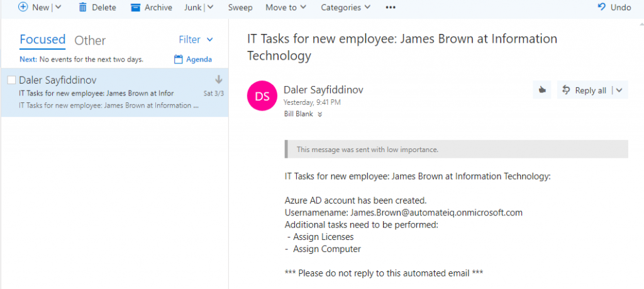Open the Agenda calendar icon

(179, 60)
